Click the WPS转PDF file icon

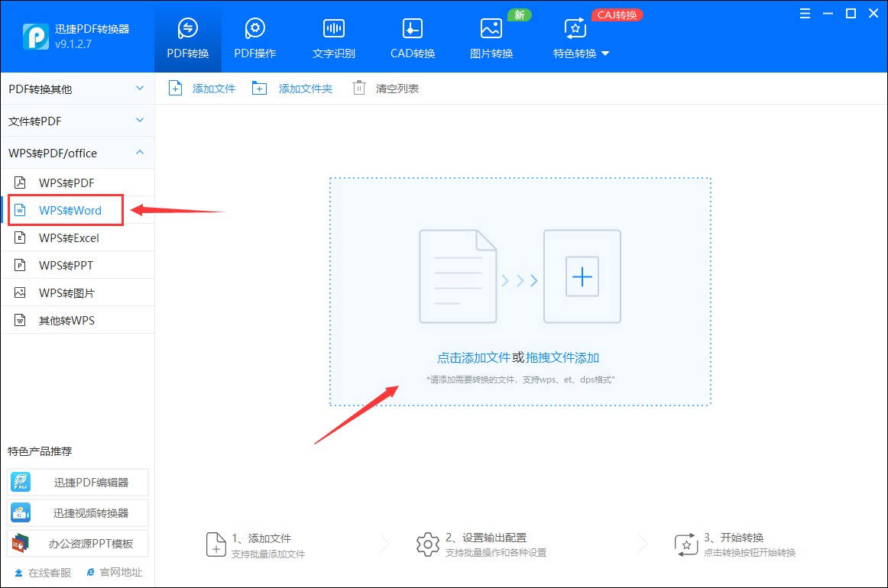tap(20, 183)
